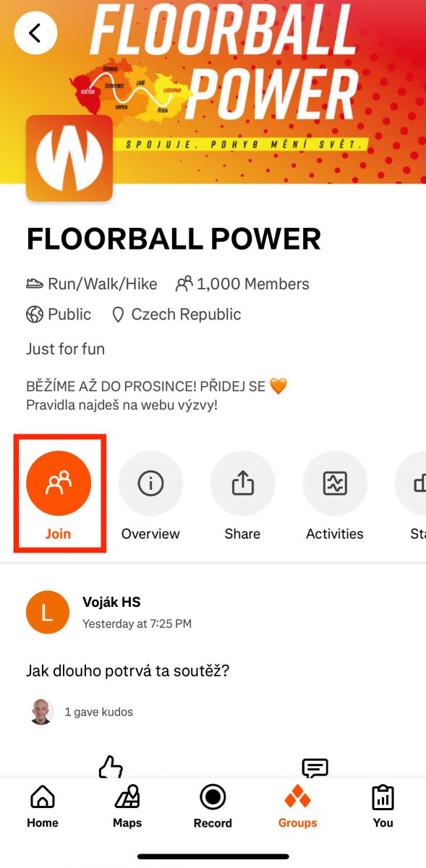See who gave kudos

click(x=98, y=712)
